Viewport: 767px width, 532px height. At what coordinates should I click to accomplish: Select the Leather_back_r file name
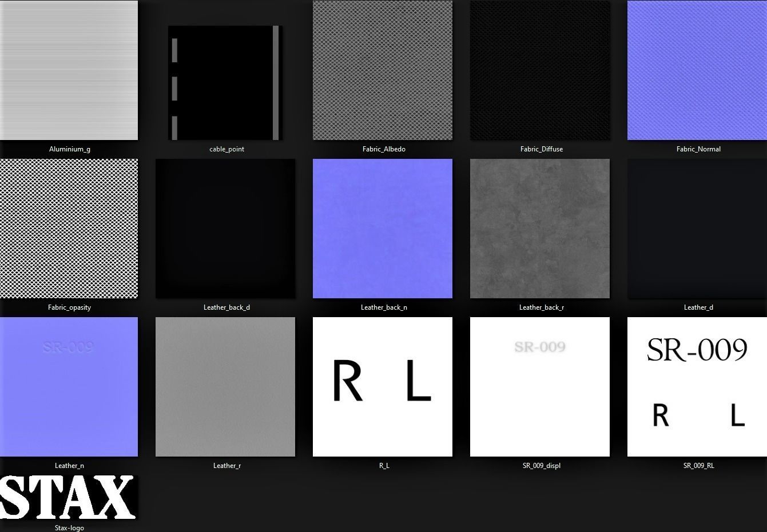[542, 307]
